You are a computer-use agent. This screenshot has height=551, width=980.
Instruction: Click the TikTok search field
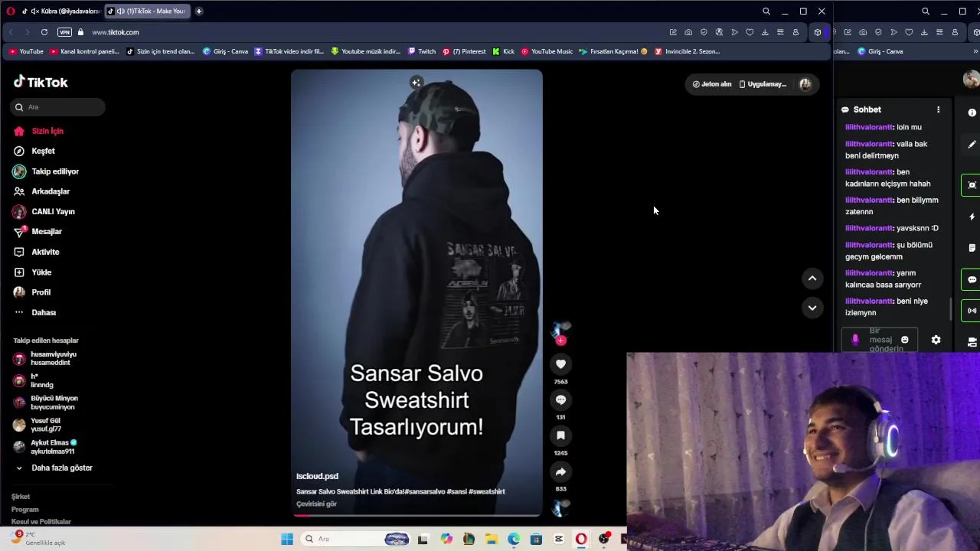(x=58, y=107)
